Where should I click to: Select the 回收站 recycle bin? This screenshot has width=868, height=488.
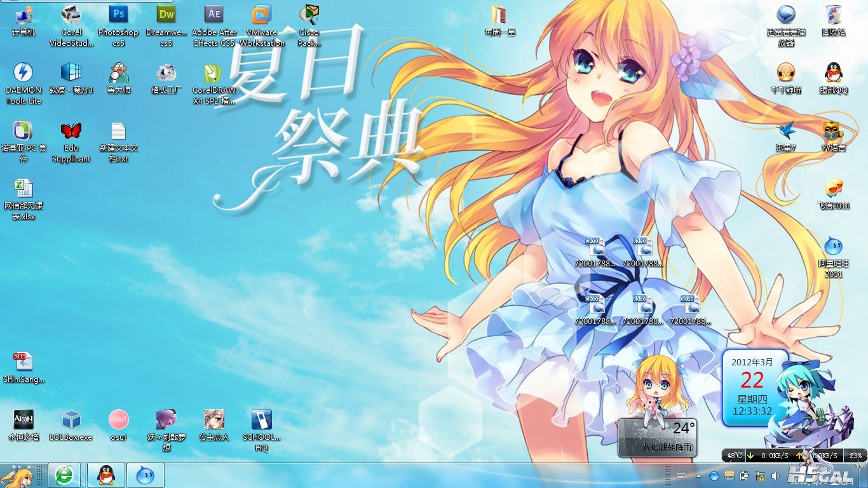(833, 21)
